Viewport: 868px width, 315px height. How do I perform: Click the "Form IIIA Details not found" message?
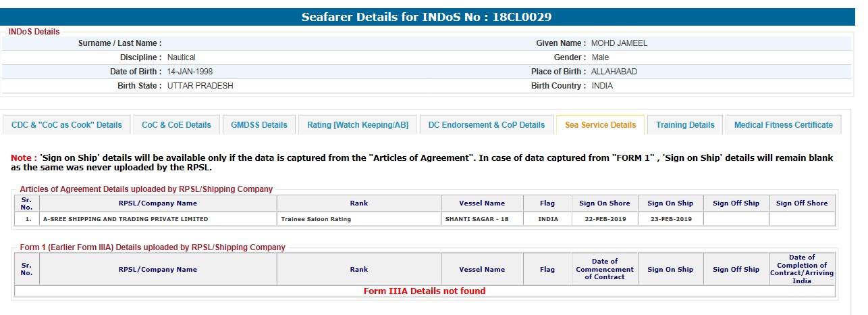coord(425,291)
